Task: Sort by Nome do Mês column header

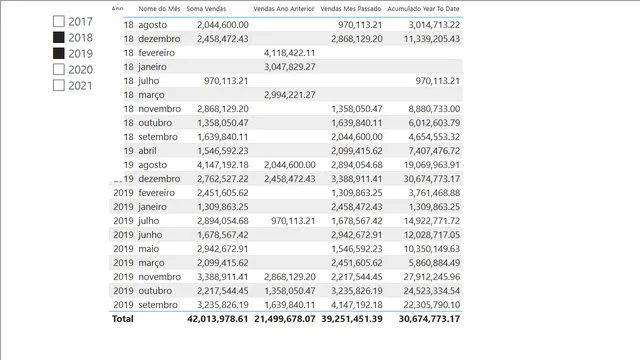Action: pyautogui.click(x=159, y=9)
